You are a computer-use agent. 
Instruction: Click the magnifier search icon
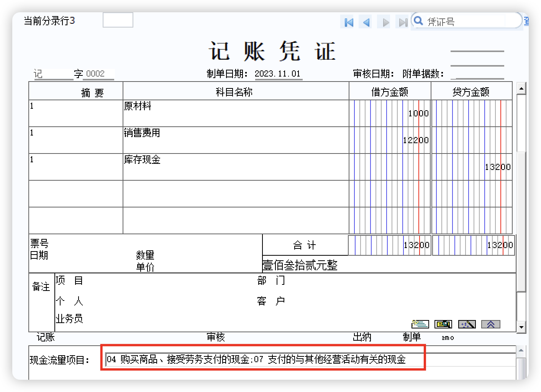[x=419, y=21]
